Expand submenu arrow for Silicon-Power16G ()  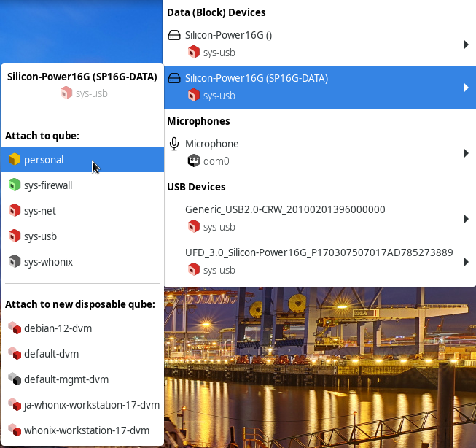coord(467,45)
